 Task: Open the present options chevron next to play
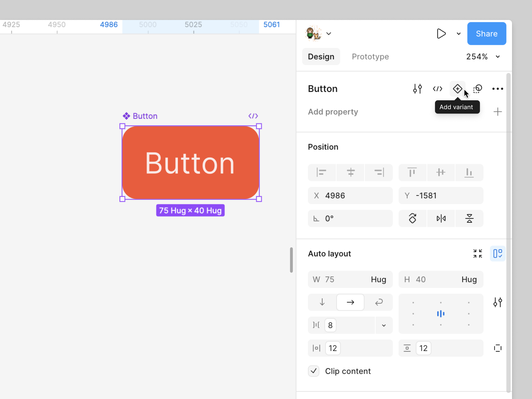tap(459, 34)
